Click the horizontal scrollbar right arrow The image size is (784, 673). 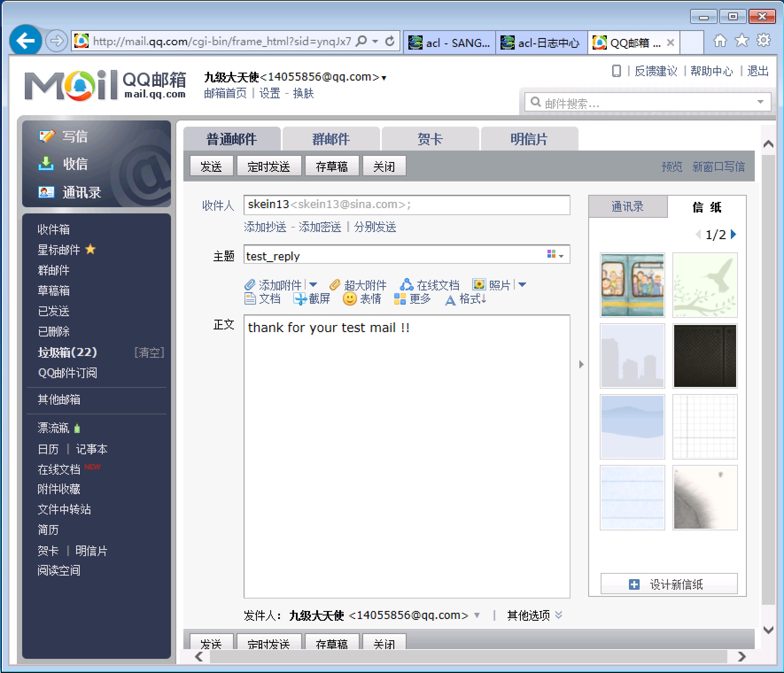741,656
